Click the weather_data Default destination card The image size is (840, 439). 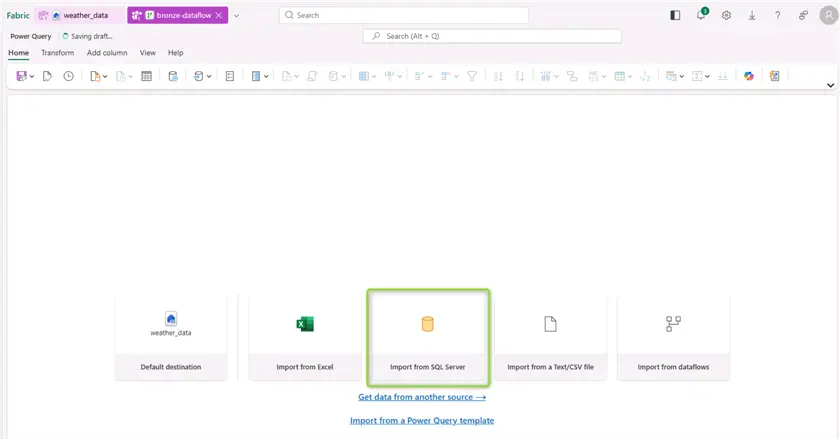(171, 338)
